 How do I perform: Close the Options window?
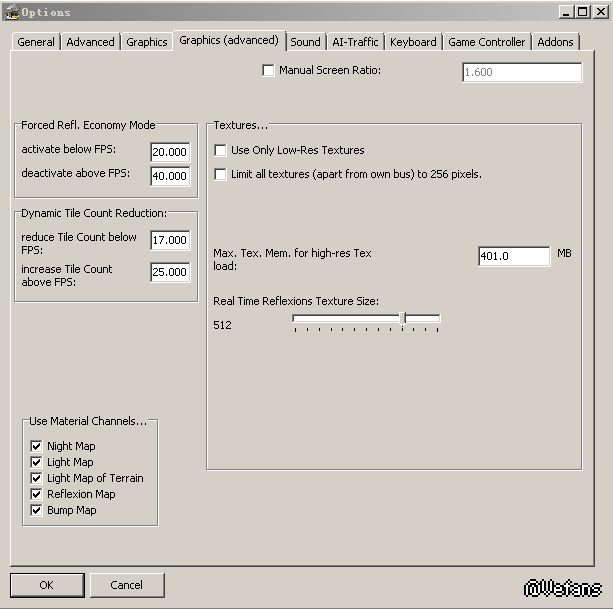point(600,12)
